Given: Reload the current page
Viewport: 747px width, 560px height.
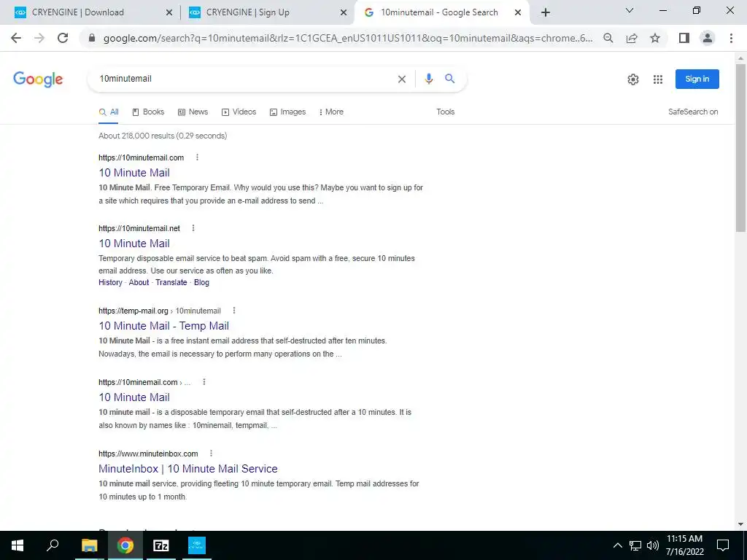Looking at the screenshot, I should [x=63, y=38].
